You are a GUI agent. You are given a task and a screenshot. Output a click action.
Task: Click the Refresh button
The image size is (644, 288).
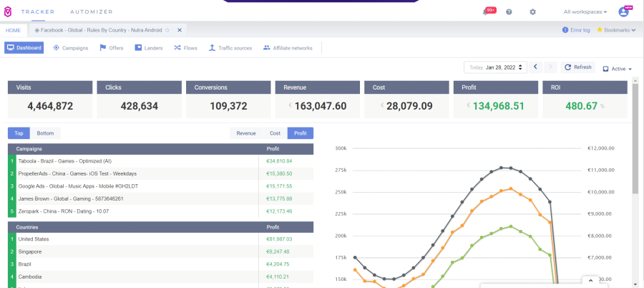click(x=578, y=67)
